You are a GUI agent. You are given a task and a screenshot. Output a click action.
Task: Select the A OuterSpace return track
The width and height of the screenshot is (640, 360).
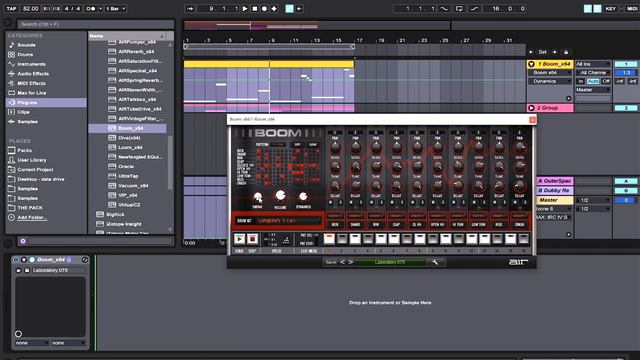(555, 181)
